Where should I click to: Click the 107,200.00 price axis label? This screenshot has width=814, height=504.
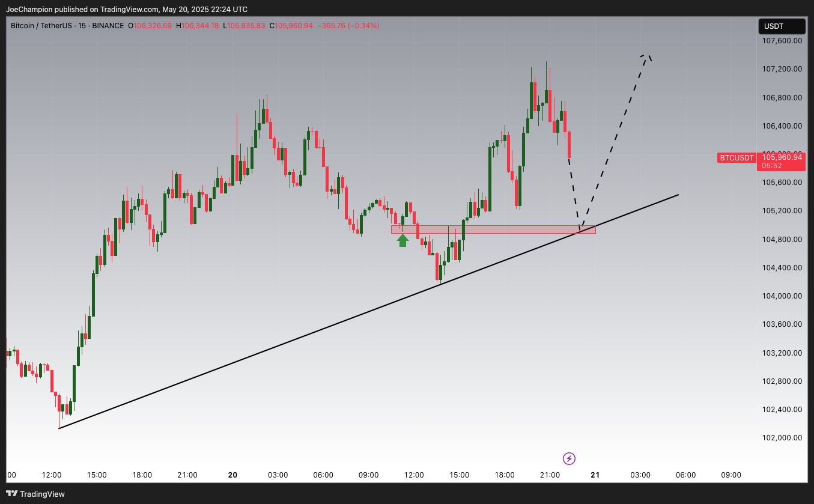[782, 69]
